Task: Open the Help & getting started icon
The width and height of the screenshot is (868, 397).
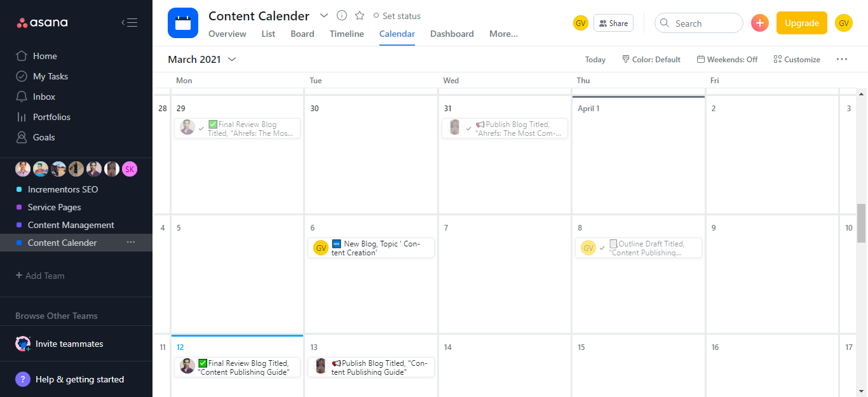Action: tap(23, 379)
